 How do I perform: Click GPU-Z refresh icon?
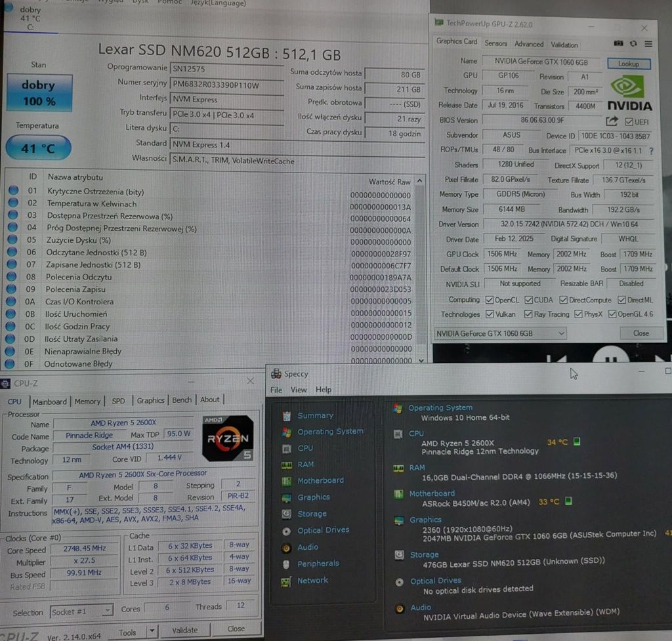(633, 43)
